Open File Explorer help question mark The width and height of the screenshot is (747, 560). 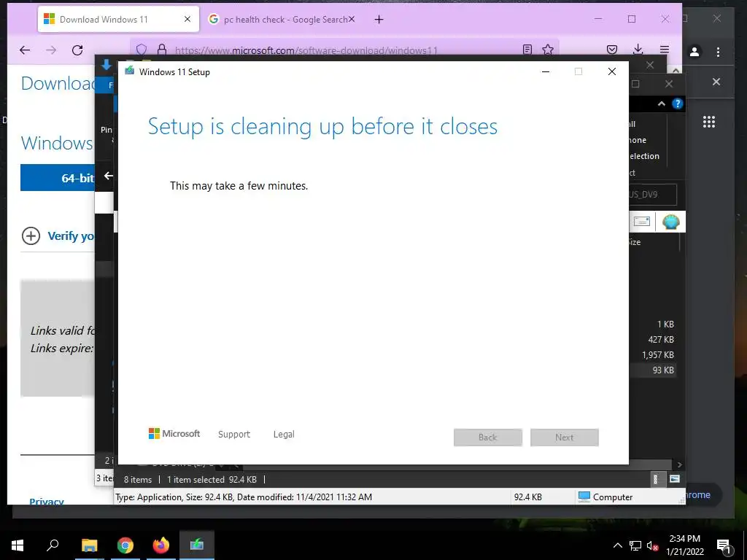(677, 104)
